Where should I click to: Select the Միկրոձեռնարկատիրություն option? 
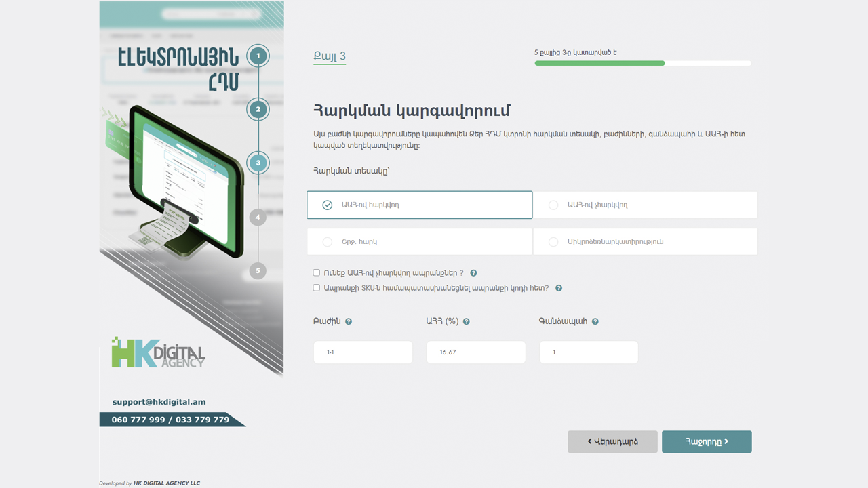click(x=645, y=242)
